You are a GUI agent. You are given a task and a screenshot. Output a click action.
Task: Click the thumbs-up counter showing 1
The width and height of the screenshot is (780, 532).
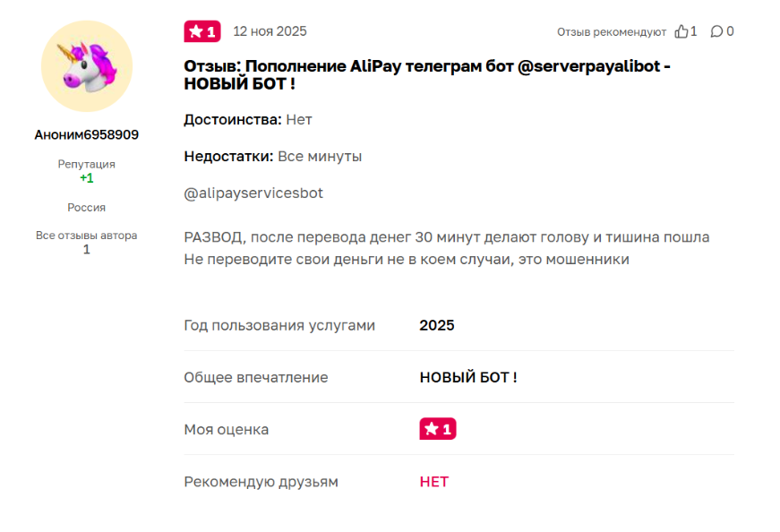click(x=692, y=30)
